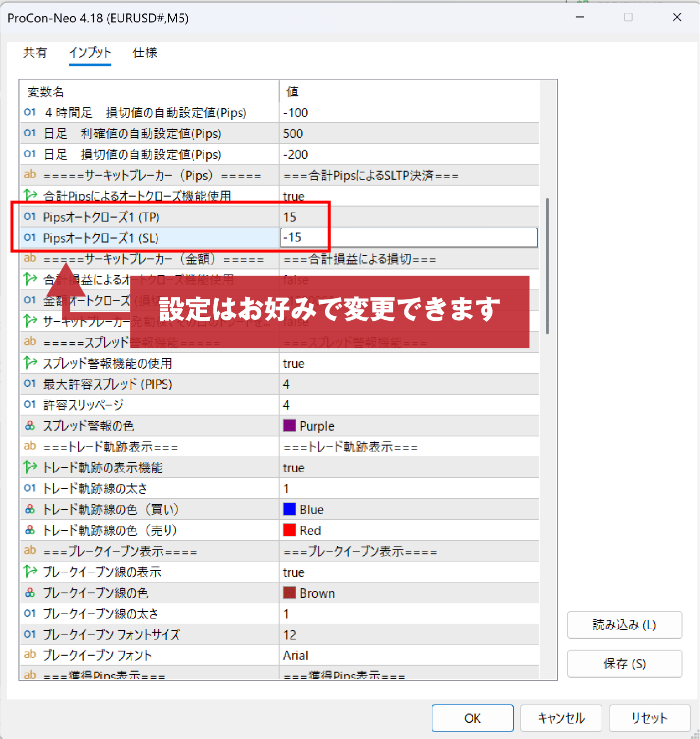Click the 読み込み (L) button
The image size is (700, 739).
625,625
